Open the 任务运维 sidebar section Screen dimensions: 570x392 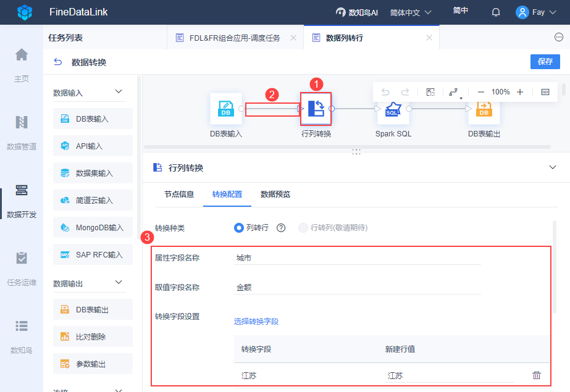pyautogui.click(x=22, y=269)
